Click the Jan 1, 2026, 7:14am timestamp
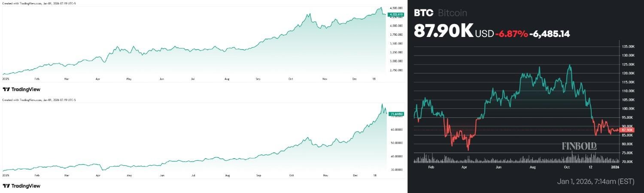Viewport: 644px width, 193px height. [596, 182]
